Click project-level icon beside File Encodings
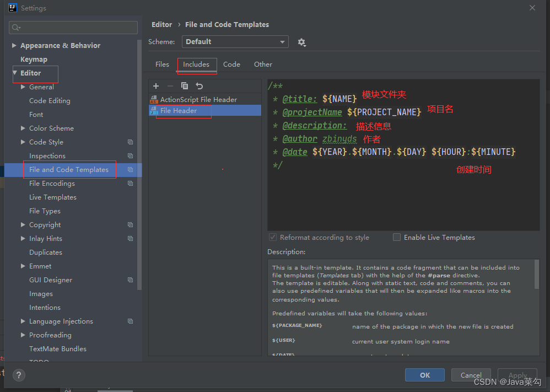This screenshot has height=392, width=550. (x=130, y=183)
